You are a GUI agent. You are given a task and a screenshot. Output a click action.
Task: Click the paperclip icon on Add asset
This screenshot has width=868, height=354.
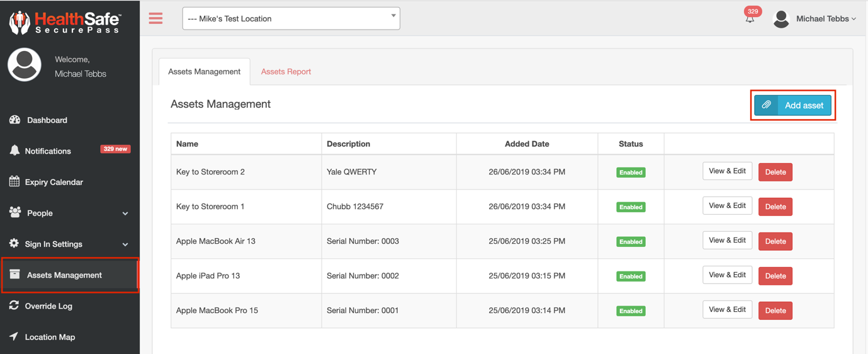pyautogui.click(x=766, y=105)
